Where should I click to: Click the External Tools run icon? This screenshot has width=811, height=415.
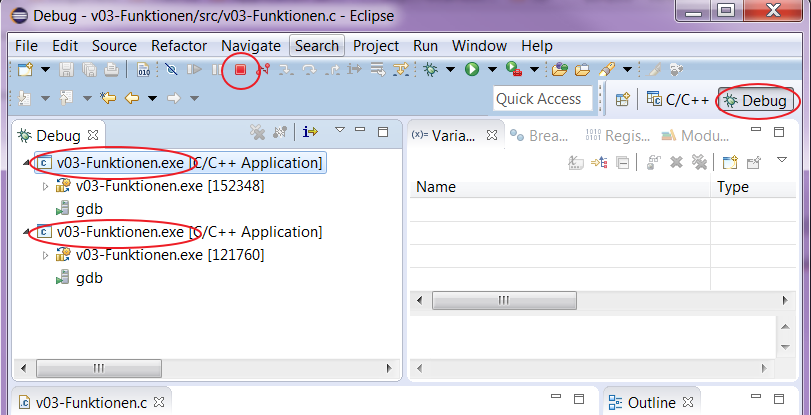point(514,69)
